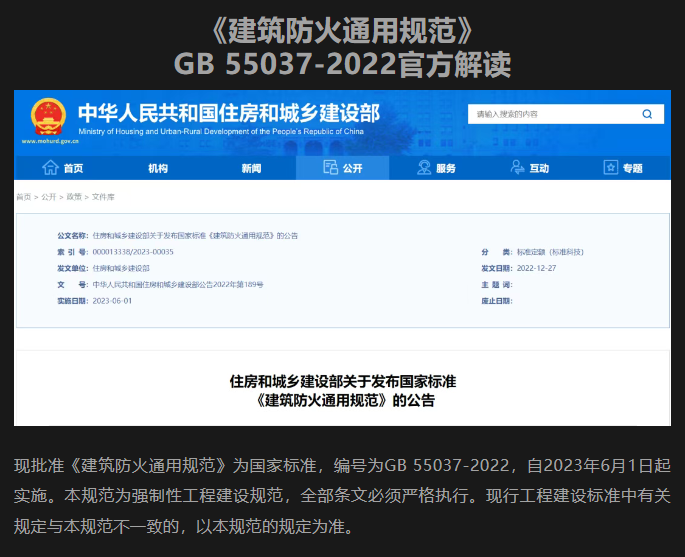
Task: Click the www.mohurd.gov.cn URL text
Action: point(50,141)
